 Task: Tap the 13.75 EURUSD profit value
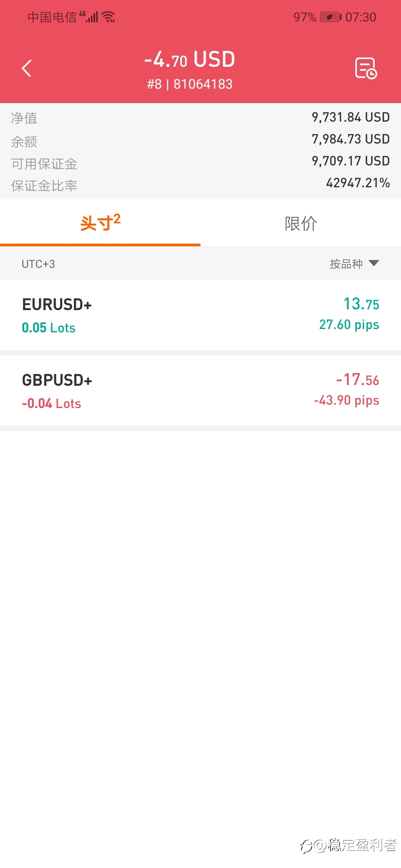tap(361, 304)
